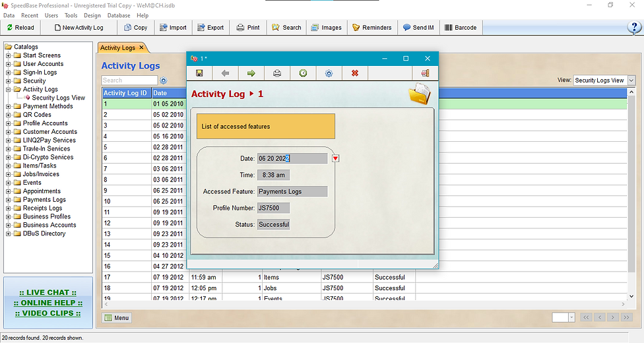The height and width of the screenshot is (343, 644).
Task: Click the Send IM button
Action: (x=418, y=28)
